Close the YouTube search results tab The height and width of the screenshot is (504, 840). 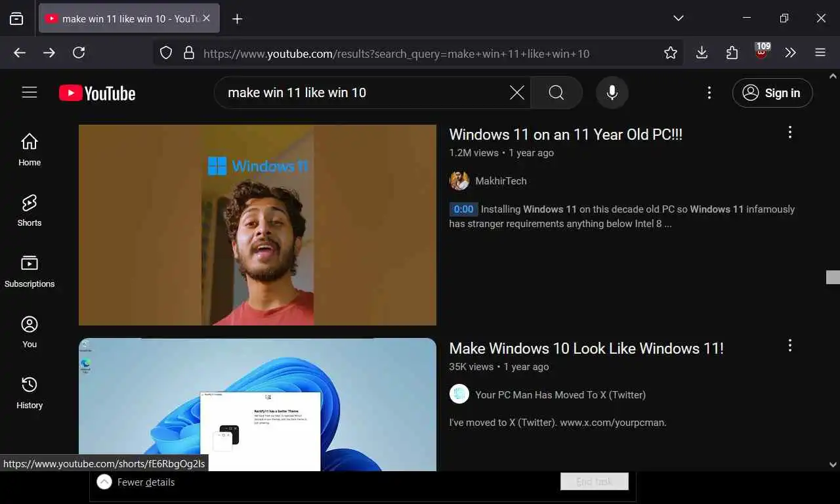pyautogui.click(x=206, y=18)
